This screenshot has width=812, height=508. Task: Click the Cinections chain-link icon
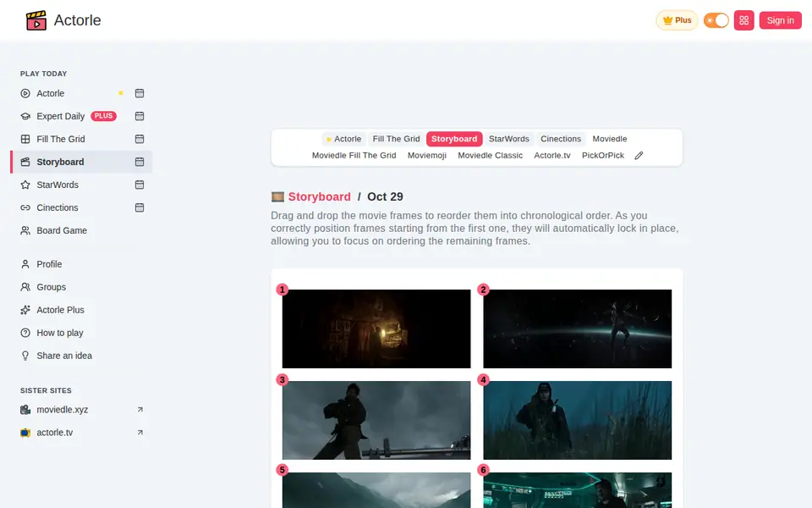click(25, 207)
